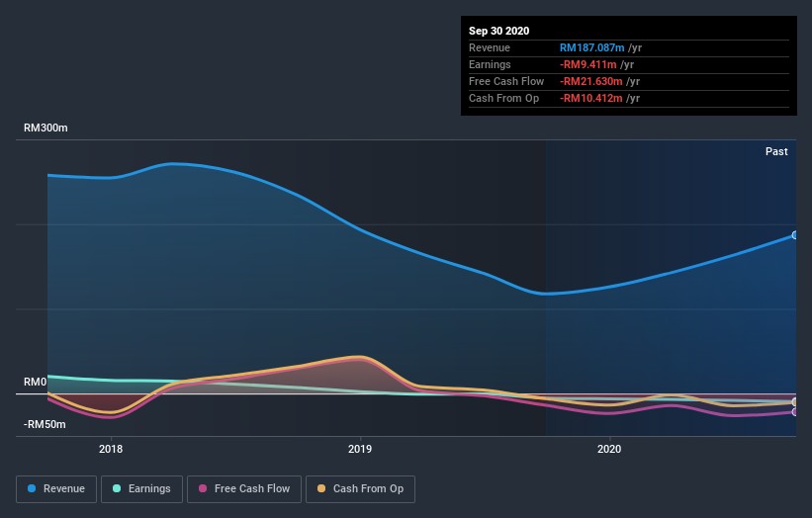Click the -RM21.630m free cash flow value
The width and height of the screenshot is (812, 518).
click(590, 81)
